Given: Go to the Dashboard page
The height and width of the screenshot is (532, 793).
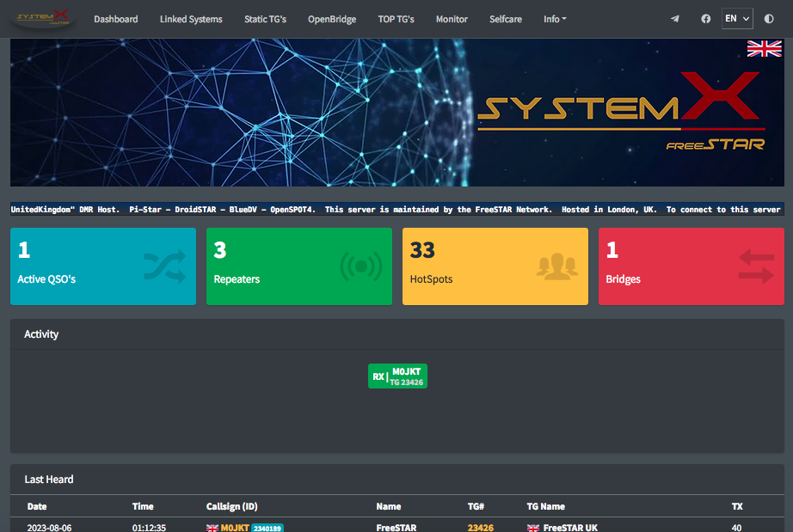Looking at the screenshot, I should [x=116, y=19].
